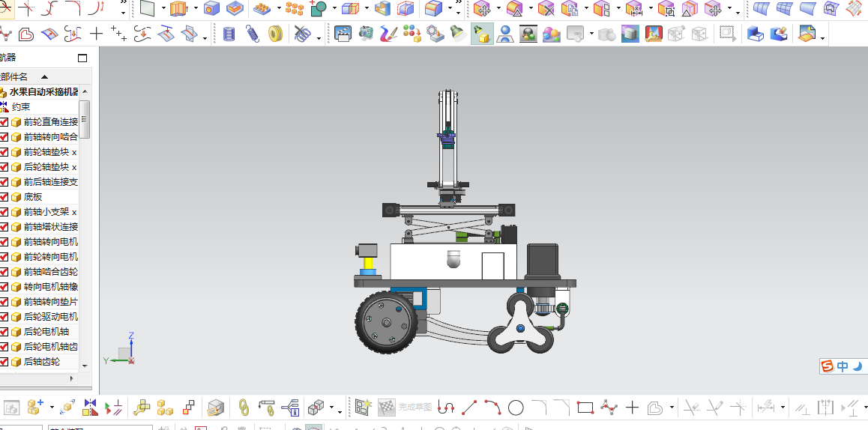Image resolution: width=868 pixels, height=430 pixels.
Task: Toggle checkbox for 后轮轴垫块
Action: click(x=4, y=167)
